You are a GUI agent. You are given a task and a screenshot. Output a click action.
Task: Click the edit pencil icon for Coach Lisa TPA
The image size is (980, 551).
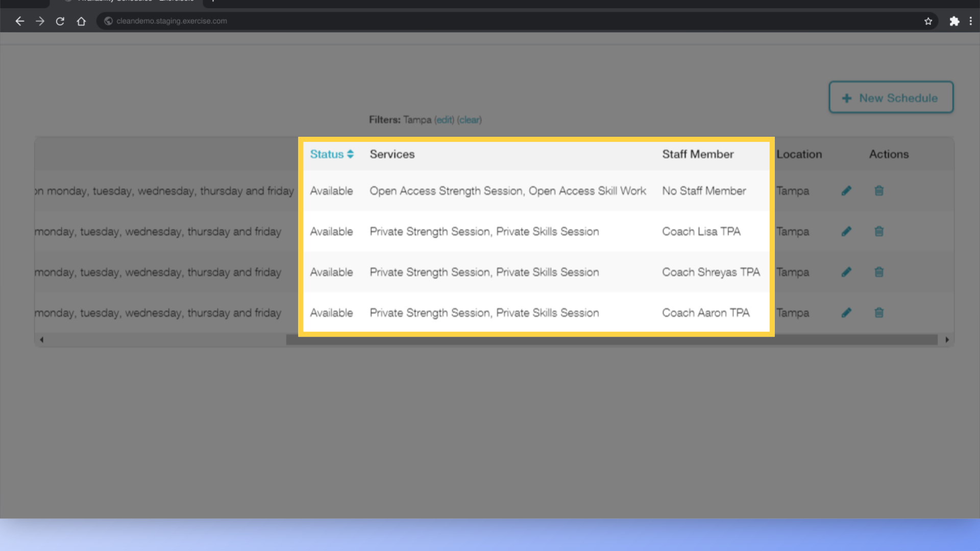pos(847,232)
